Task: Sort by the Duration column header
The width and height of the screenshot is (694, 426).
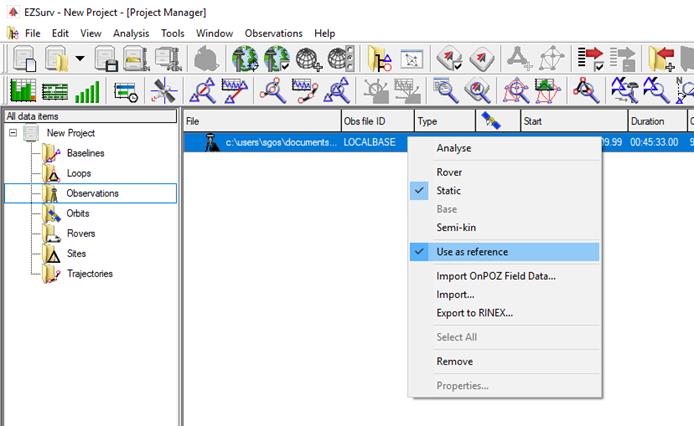Action: tap(657, 121)
